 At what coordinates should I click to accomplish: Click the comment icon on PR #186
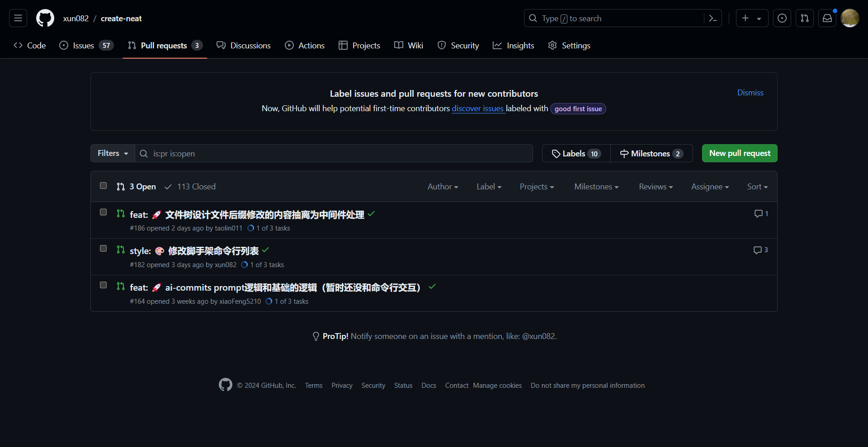click(x=758, y=214)
